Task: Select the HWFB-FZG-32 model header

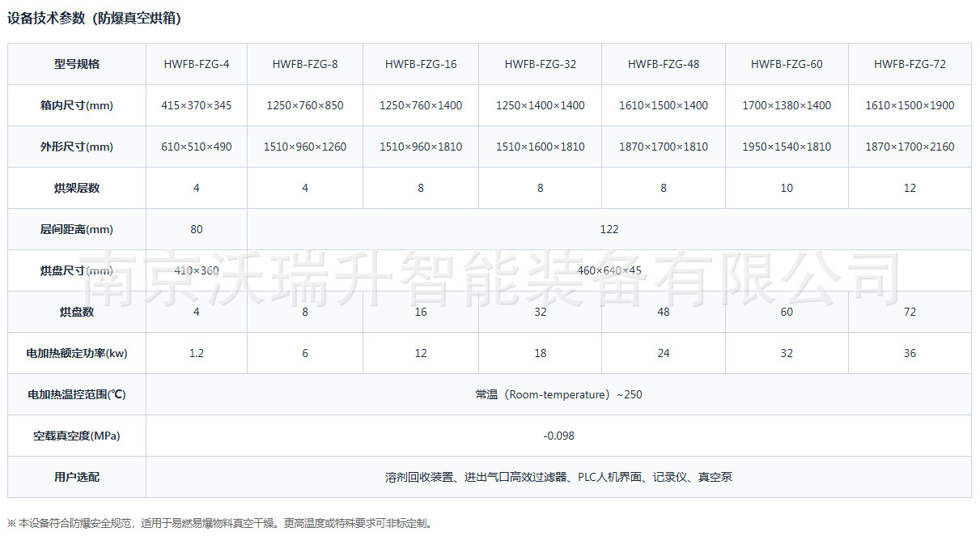Action: click(x=541, y=64)
